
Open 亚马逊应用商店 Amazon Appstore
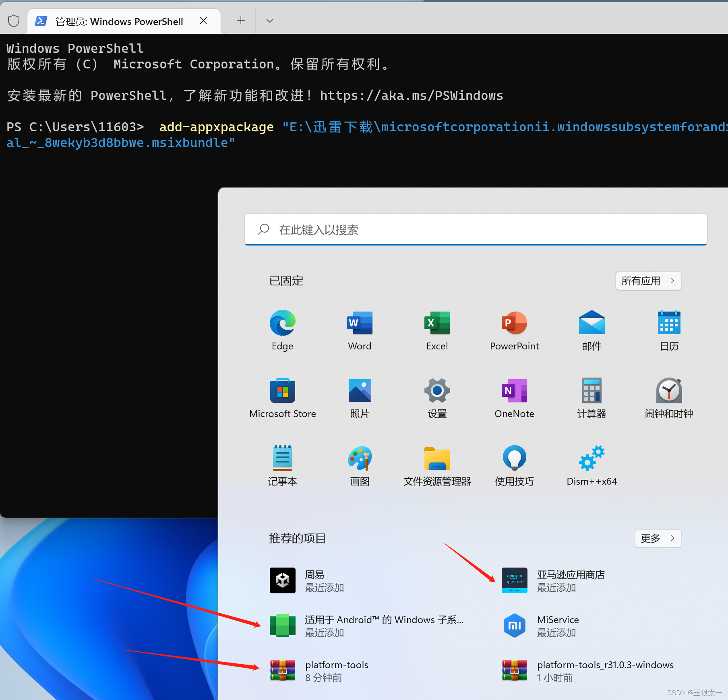pos(554,580)
